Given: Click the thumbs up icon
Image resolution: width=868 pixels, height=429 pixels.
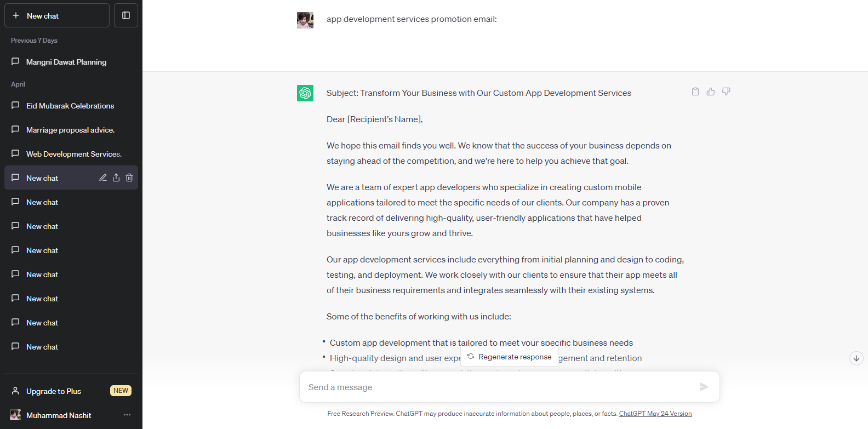Looking at the screenshot, I should 711,91.
